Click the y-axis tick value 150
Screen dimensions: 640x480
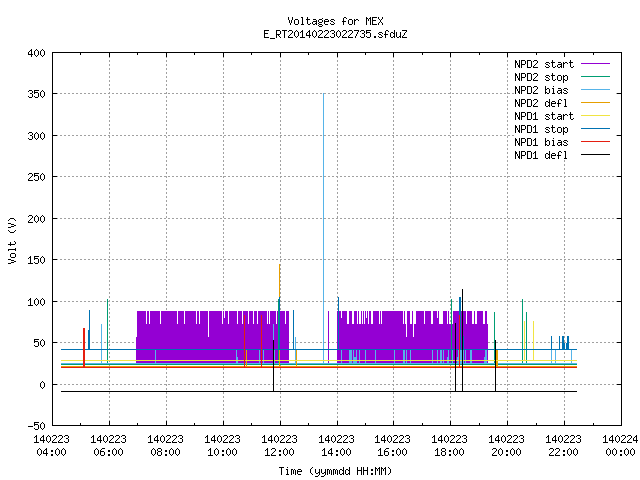tap(36, 260)
